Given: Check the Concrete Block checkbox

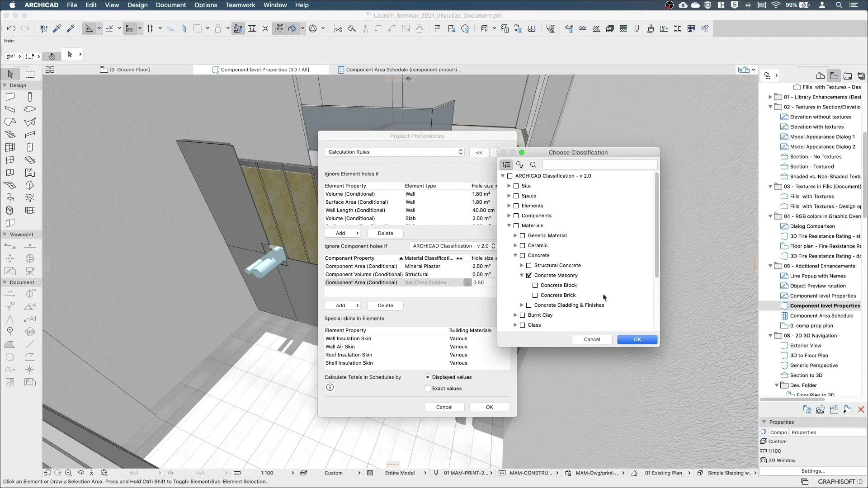Looking at the screenshot, I should pyautogui.click(x=535, y=285).
